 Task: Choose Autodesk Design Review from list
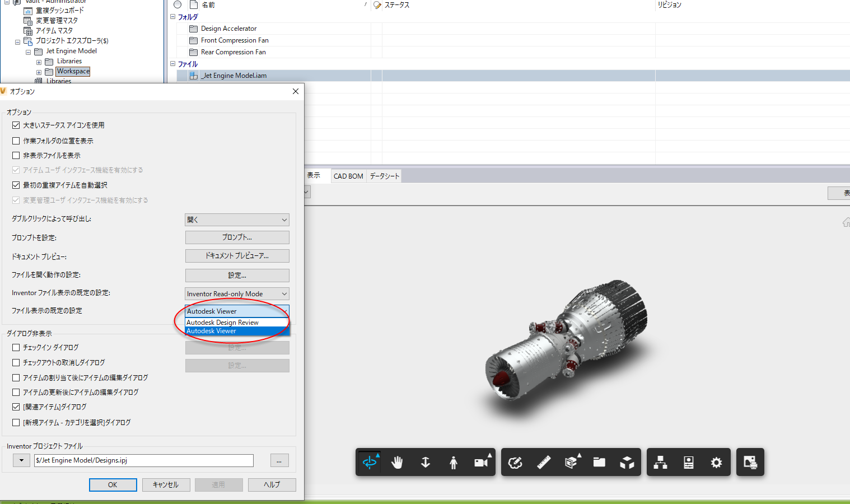(x=237, y=323)
